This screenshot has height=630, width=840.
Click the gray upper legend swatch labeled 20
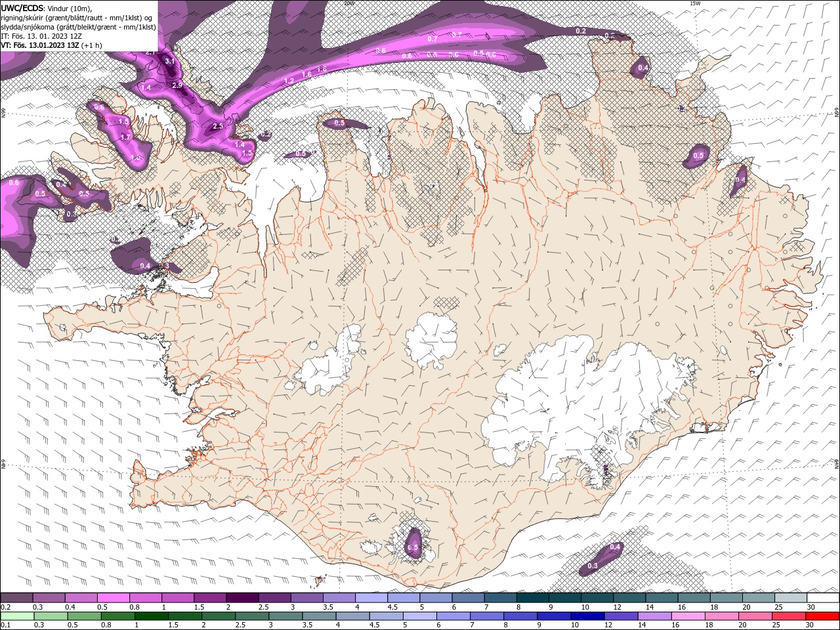pos(759,598)
